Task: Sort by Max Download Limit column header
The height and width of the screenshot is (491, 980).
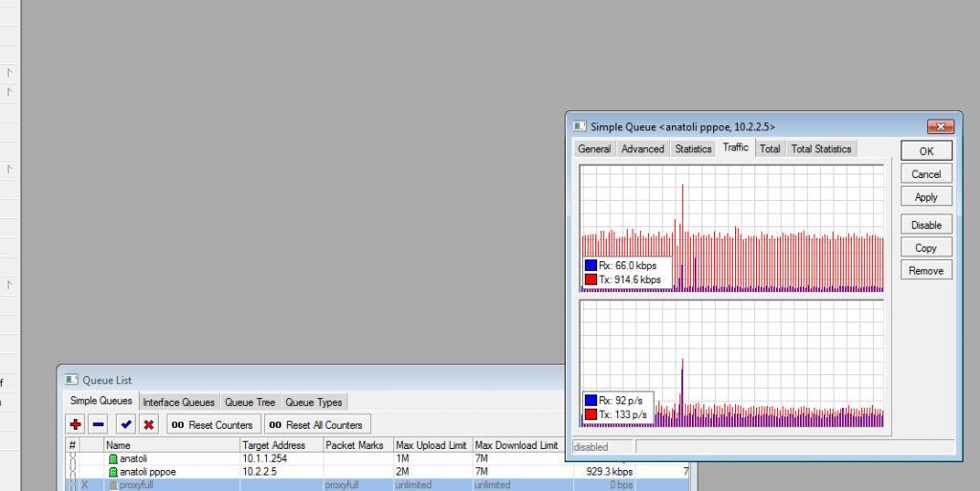Action: pyautogui.click(x=516, y=445)
